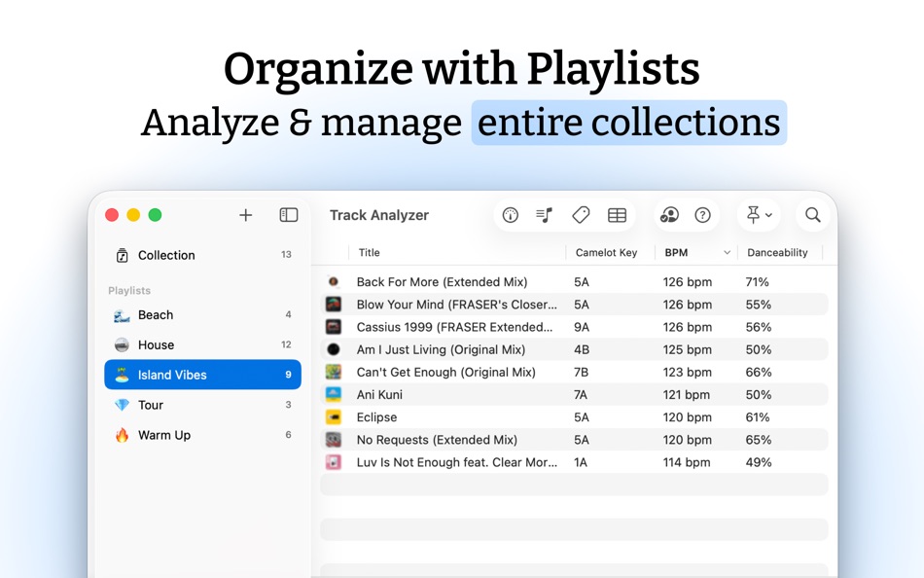924x578 pixels.
Task: Click the Title column header
Action: pyautogui.click(x=369, y=252)
